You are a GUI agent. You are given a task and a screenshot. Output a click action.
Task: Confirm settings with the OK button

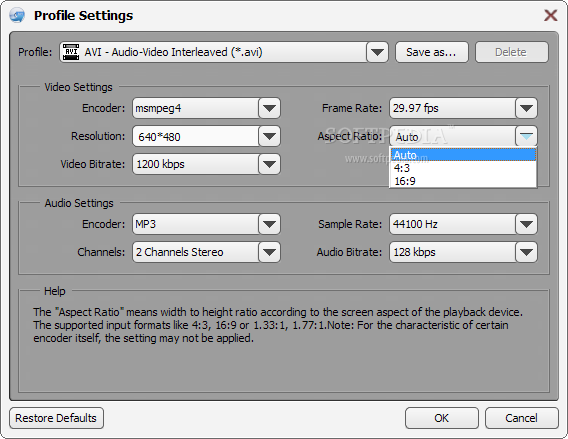coord(442,418)
